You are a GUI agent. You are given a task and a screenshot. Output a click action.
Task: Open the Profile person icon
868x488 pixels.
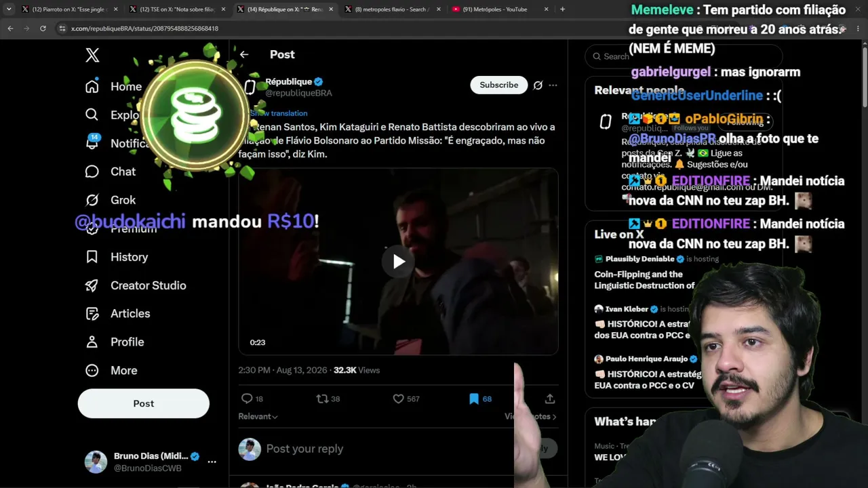click(x=92, y=342)
